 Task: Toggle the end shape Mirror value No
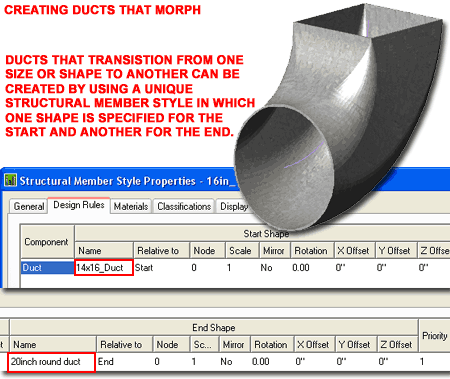pos(226,362)
